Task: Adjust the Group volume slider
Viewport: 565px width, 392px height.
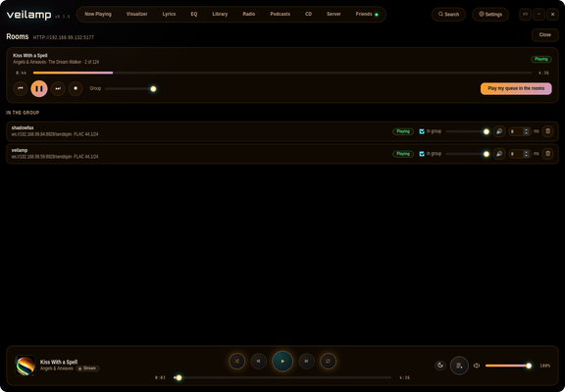Action: point(130,88)
